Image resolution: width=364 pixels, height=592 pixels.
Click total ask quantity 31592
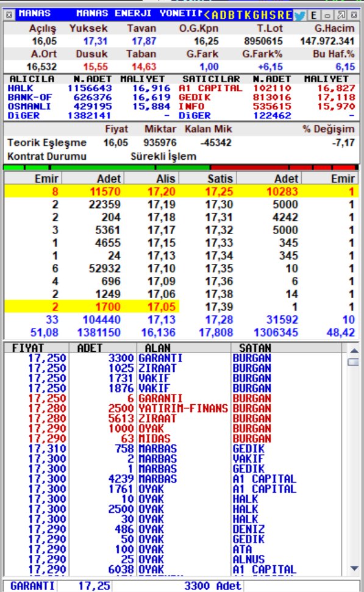282,319
